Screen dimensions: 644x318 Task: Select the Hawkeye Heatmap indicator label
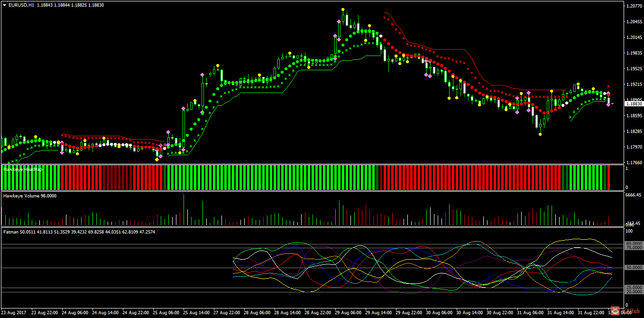pos(23,169)
